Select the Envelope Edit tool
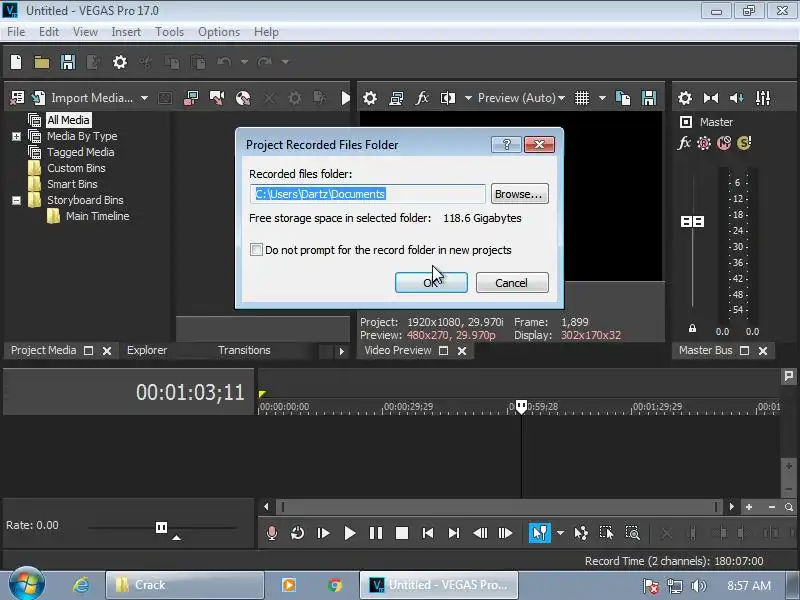 [581, 533]
